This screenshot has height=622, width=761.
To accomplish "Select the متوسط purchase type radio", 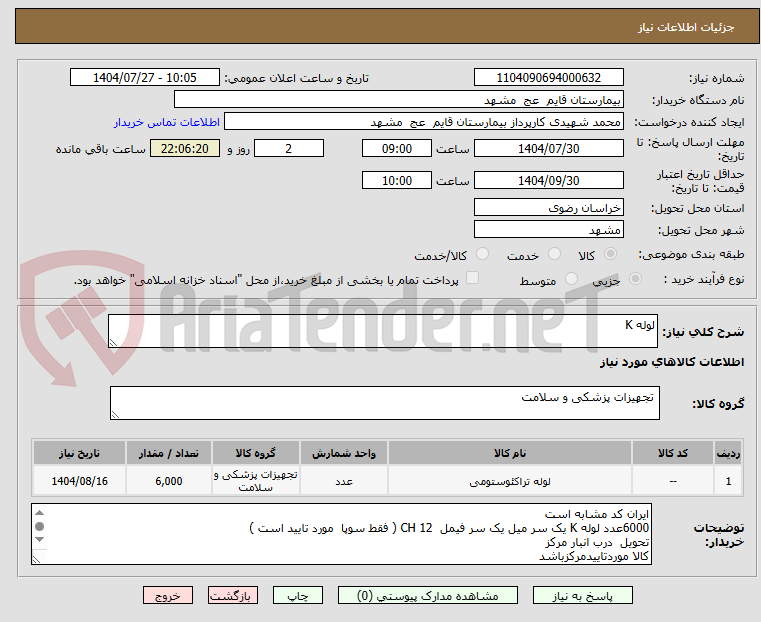I will (571, 278).
